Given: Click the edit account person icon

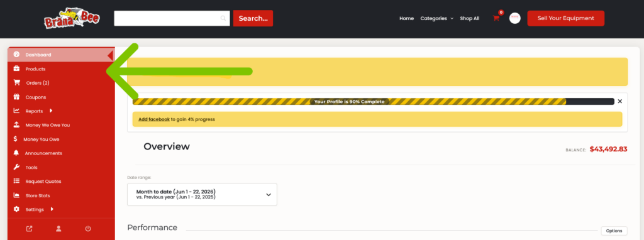Looking at the screenshot, I should point(58,229).
